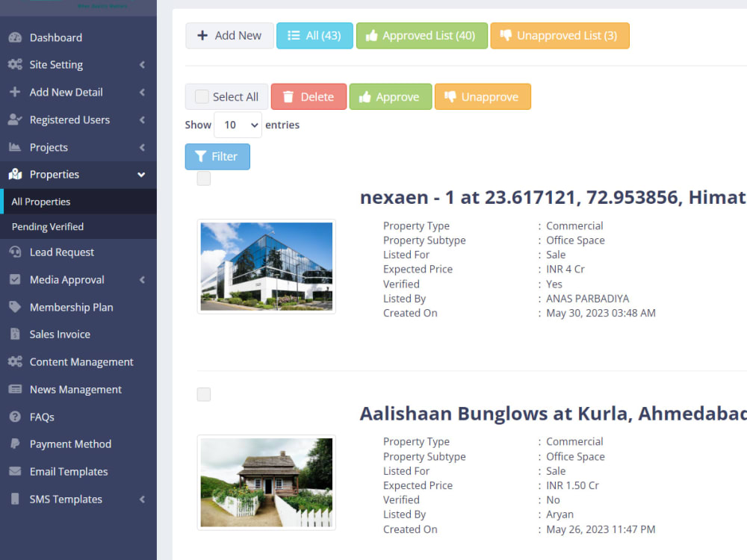
Task: Click the Projects chart icon
Action: point(15,147)
